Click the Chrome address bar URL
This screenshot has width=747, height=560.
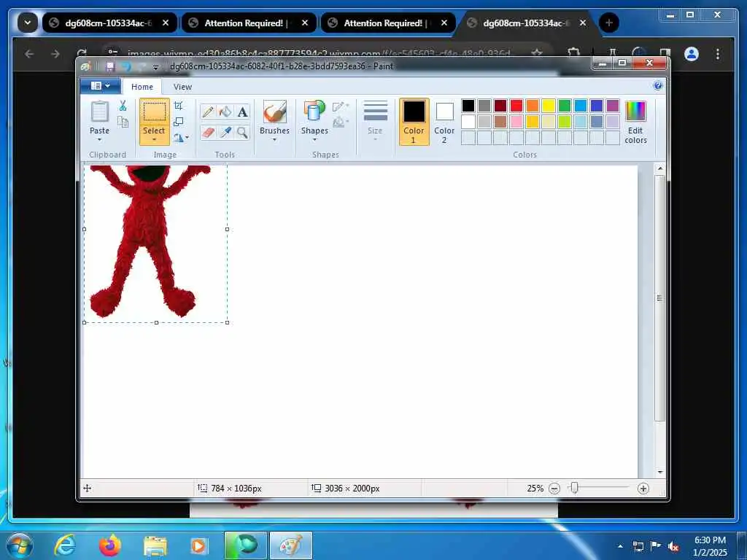click(320, 54)
